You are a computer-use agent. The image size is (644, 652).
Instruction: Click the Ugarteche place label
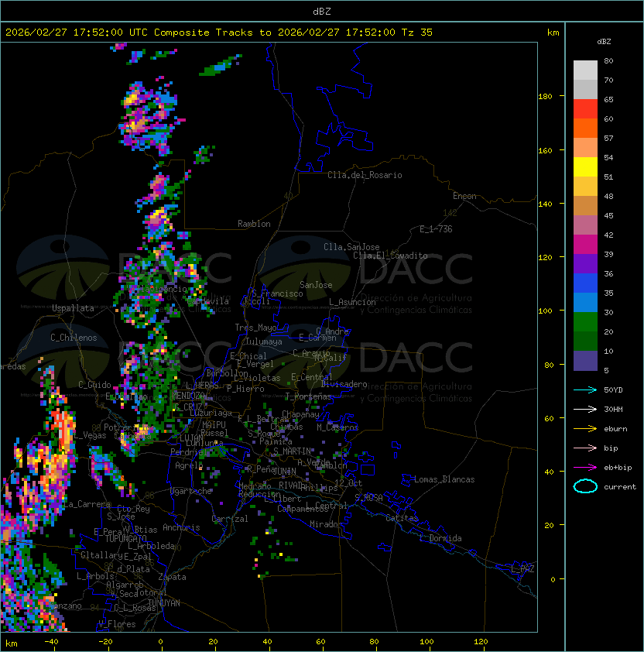coord(191,491)
